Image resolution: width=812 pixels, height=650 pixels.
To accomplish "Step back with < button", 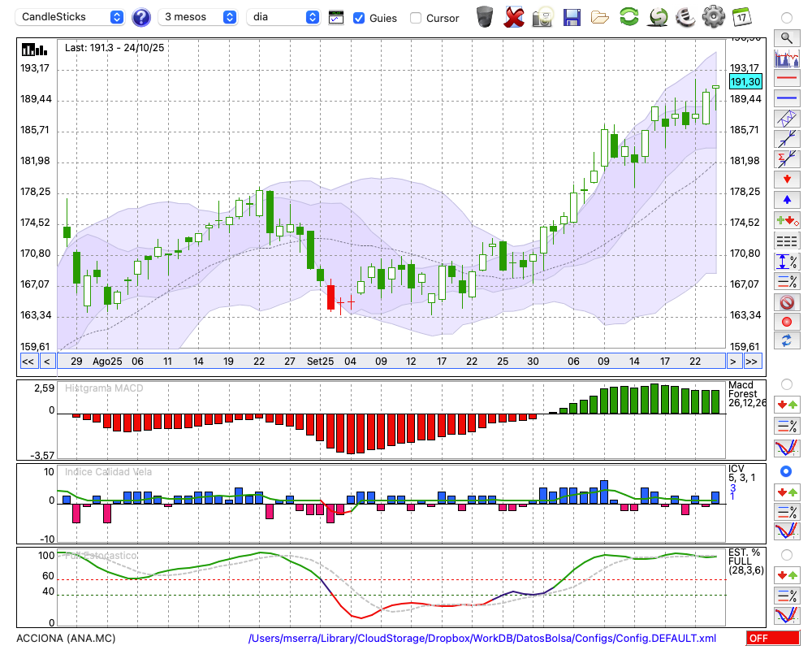I will pos(47,362).
